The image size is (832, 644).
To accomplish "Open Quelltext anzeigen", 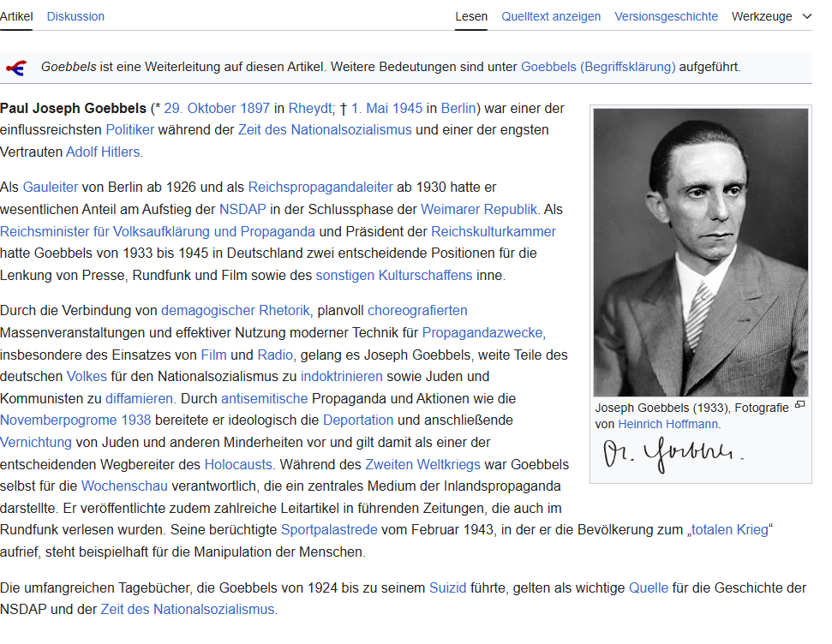I will click(x=551, y=16).
